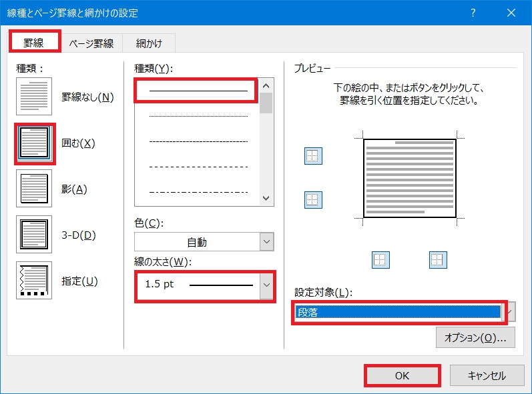
Task: Click the help question mark in title bar
Action: coord(473,13)
